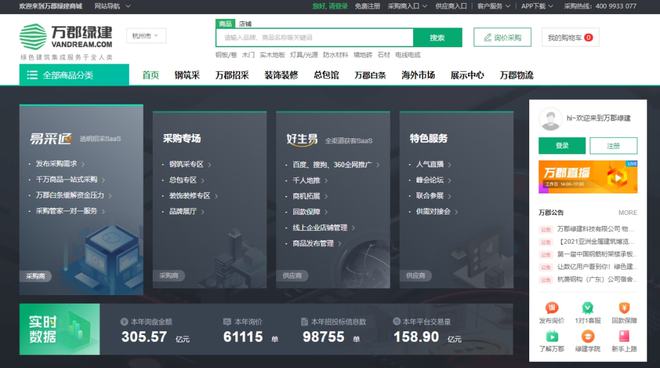660x368 pixels.
Task: Open the 杭州市 city dropdown
Action: (146, 36)
